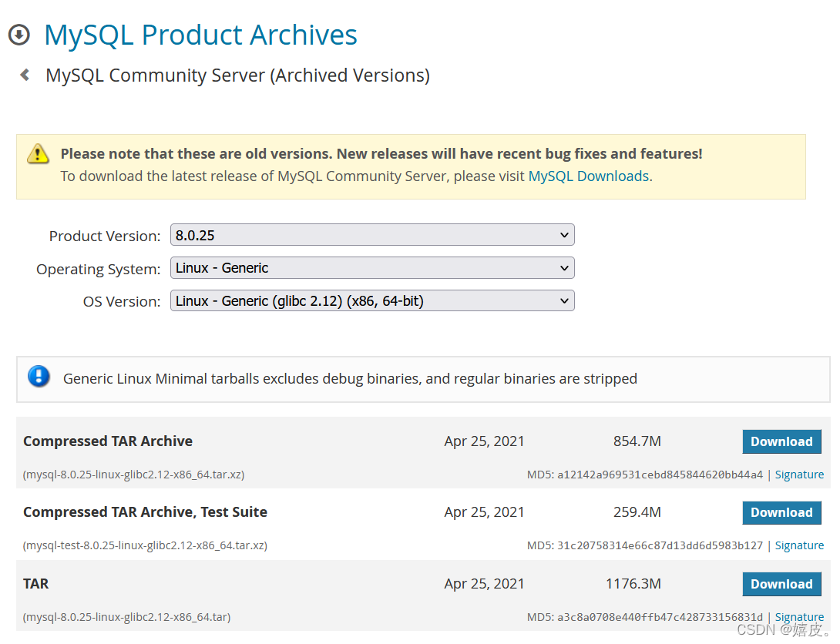
Task: Click the Operating System label
Action: click(98, 270)
